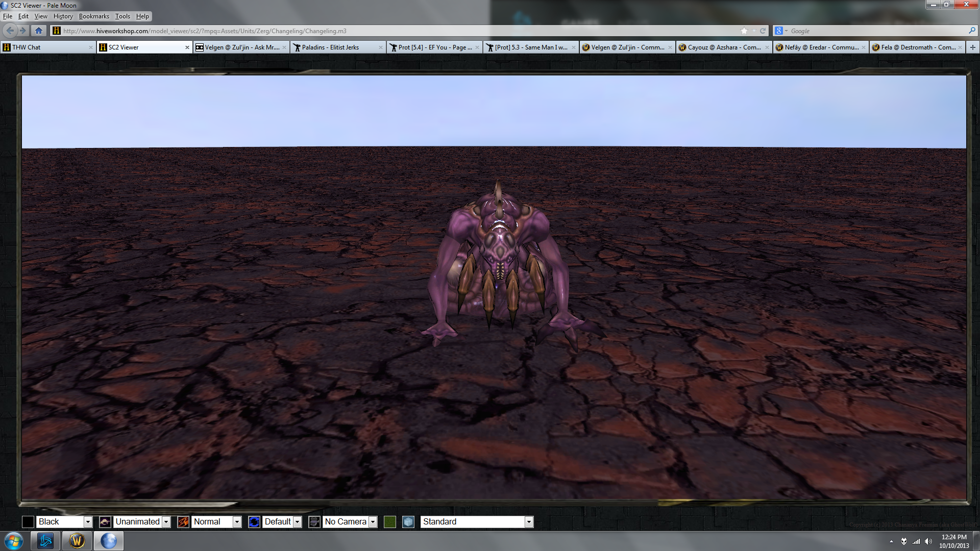
Task: Close the Cayouz @ Azshara tab
Action: pos(767,47)
